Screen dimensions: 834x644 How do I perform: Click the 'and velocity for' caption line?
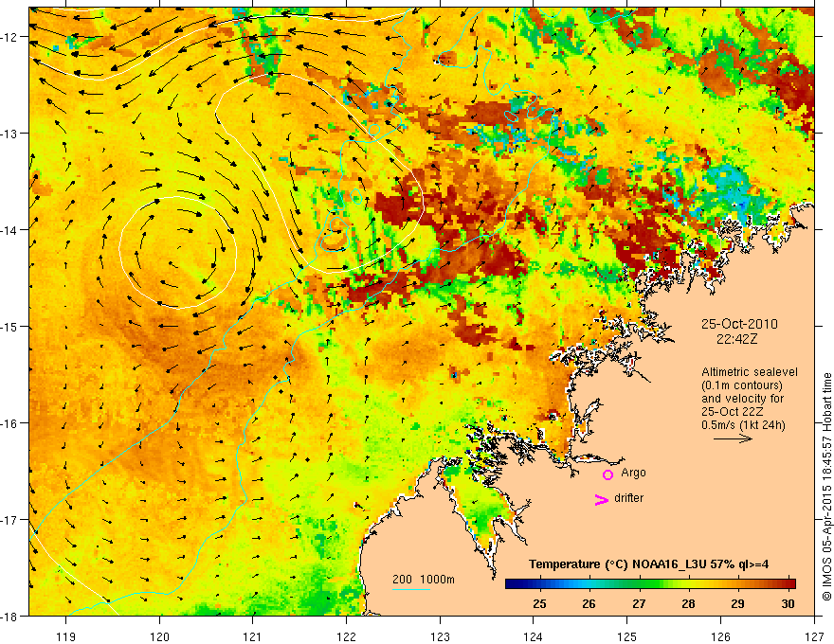click(x=742, y=399)
